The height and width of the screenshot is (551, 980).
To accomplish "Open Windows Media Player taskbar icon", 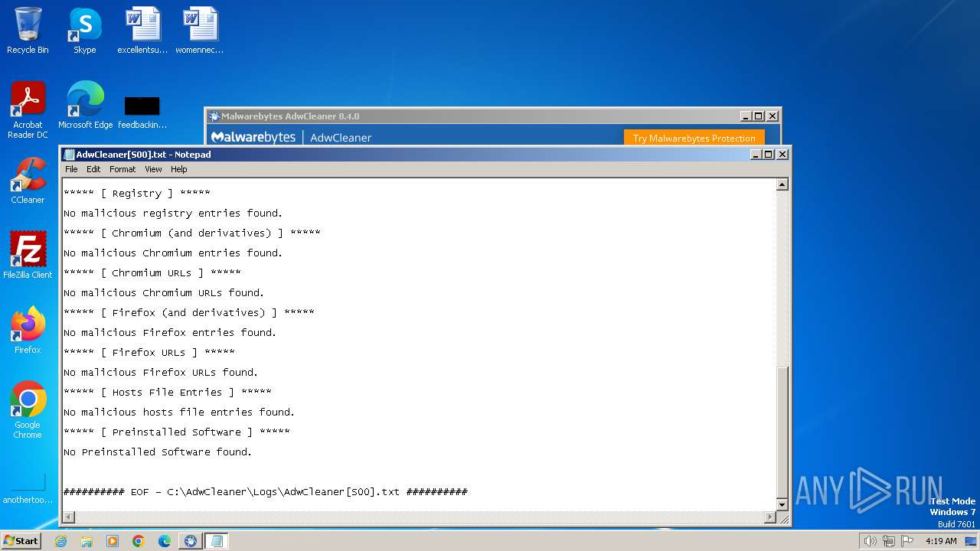I will pos(113,541).
